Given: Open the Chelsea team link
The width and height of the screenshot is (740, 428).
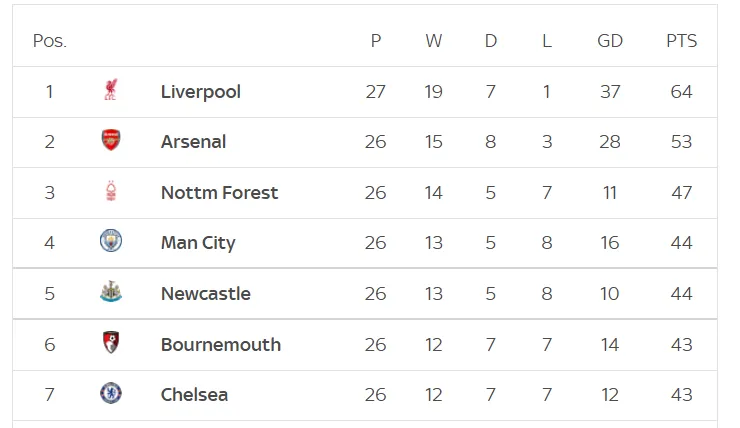Looking at the screenshot, I should coord(194,394).
